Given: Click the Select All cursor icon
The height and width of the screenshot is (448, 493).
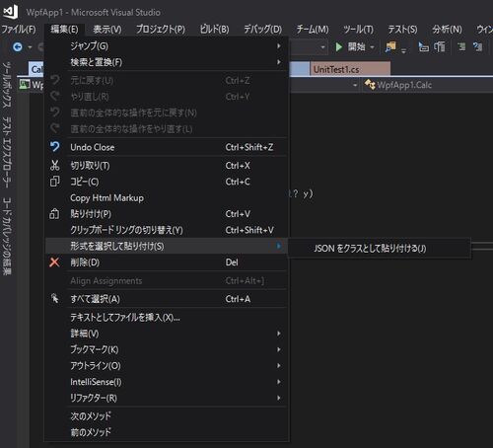Looking at the screenshot, I should (x=55, y=299).
